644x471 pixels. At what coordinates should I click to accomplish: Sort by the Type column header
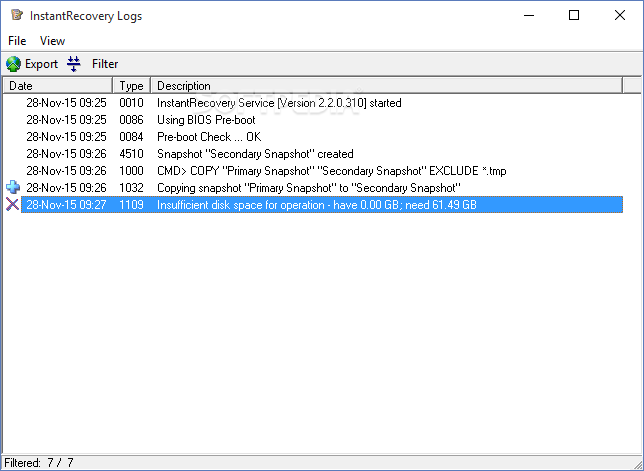click(x=131, y=85)
